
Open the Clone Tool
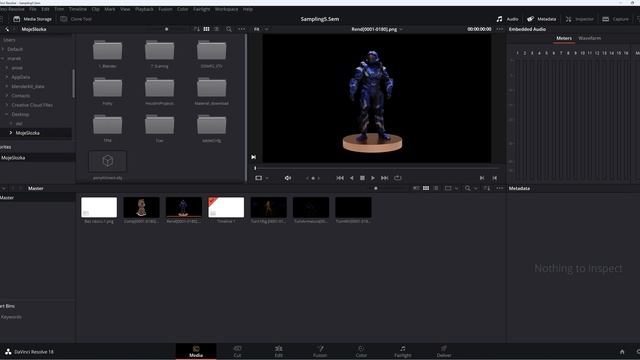[x=76, y=19]
